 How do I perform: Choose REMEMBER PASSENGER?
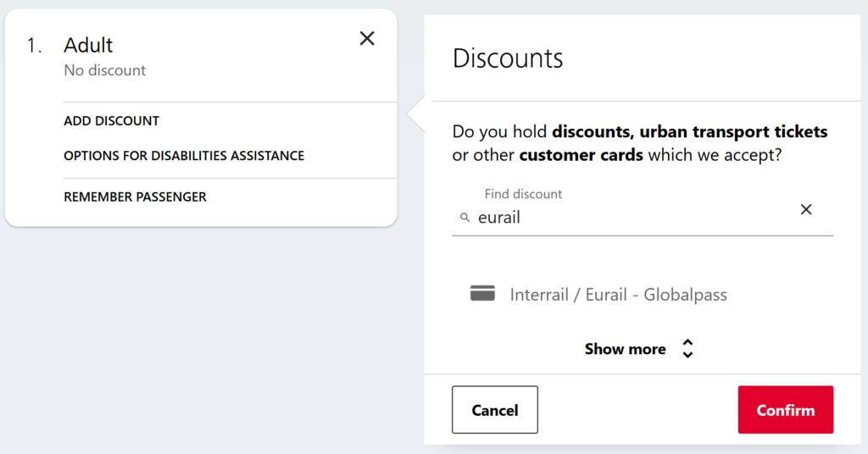pyautogui.click(x=135, y=197)
